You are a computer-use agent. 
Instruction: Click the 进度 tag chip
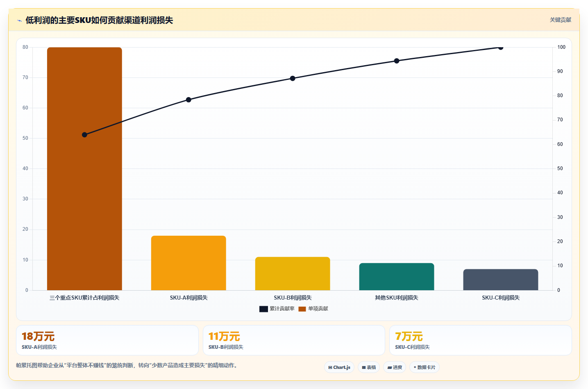coord(395,367)
